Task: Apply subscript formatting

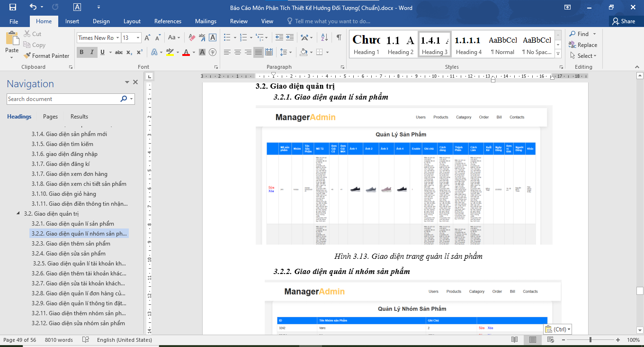Action: [129, 52]
